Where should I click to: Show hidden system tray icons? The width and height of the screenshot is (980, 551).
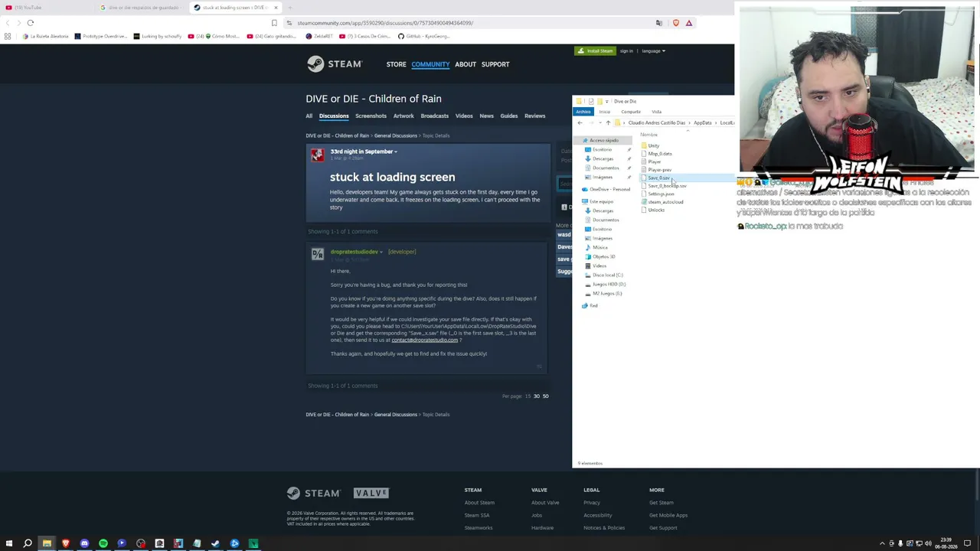tap(882, 543)
